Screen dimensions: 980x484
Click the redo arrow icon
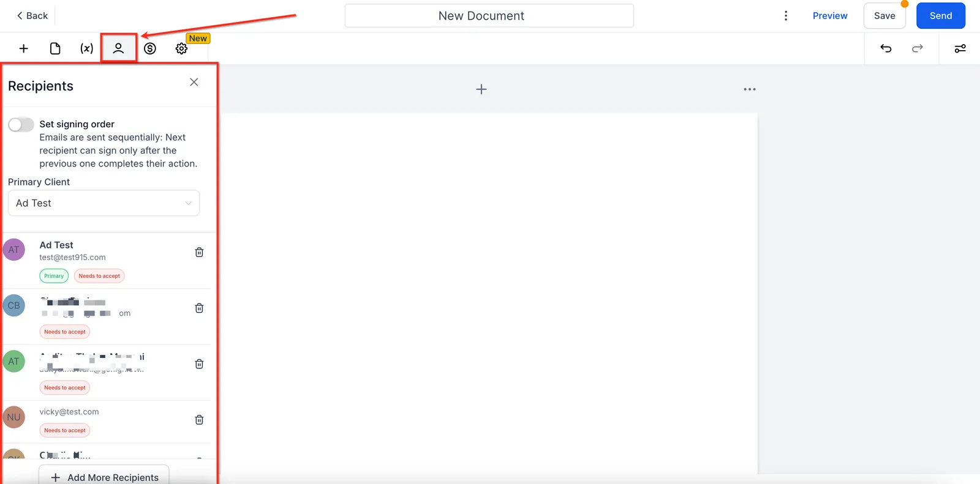point(918,48)
